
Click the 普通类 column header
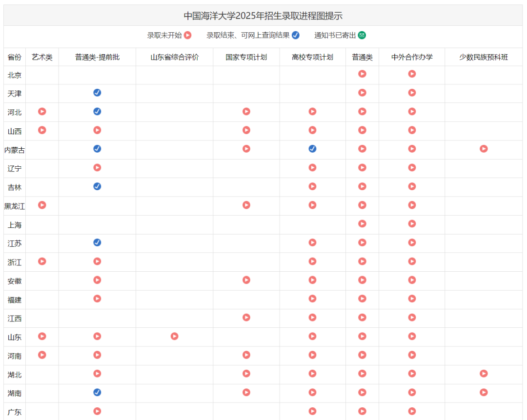[362, 58]
